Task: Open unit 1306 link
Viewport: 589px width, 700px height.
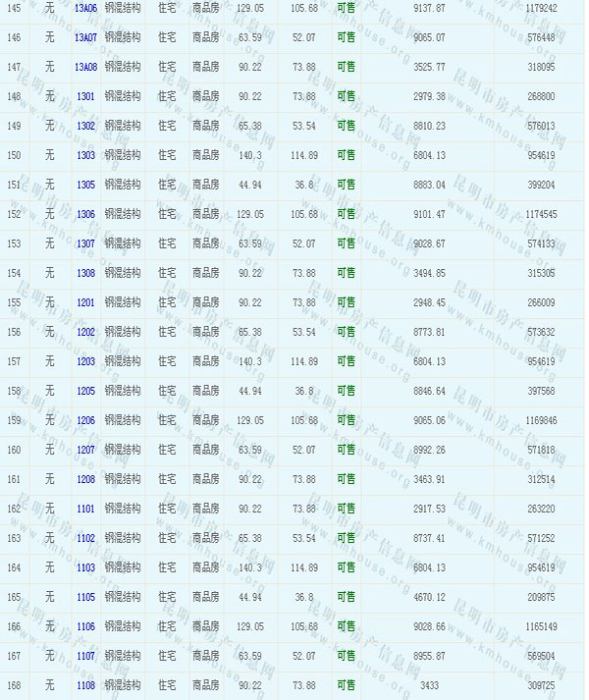Action: click(x=85, y=214)
